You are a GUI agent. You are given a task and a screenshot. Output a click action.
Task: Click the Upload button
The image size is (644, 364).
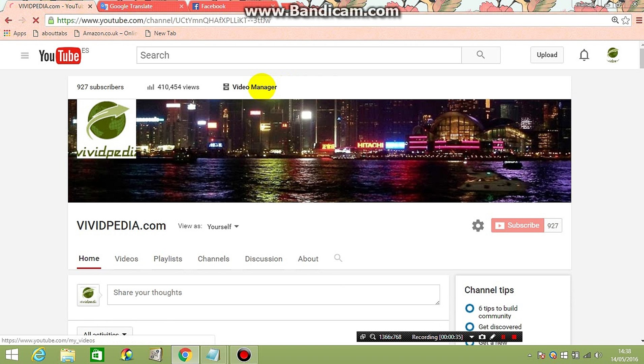pyautogui.click(x=547, y=55)
